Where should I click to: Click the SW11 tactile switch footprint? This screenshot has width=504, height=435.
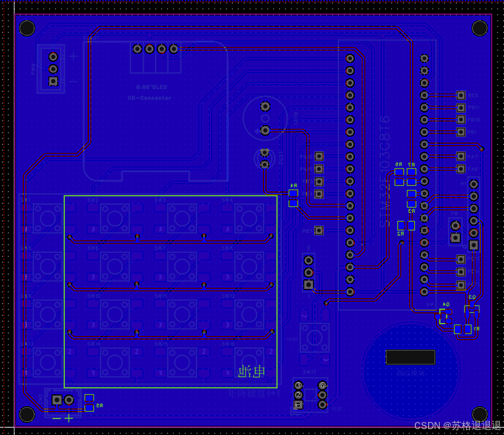[182, 314]
